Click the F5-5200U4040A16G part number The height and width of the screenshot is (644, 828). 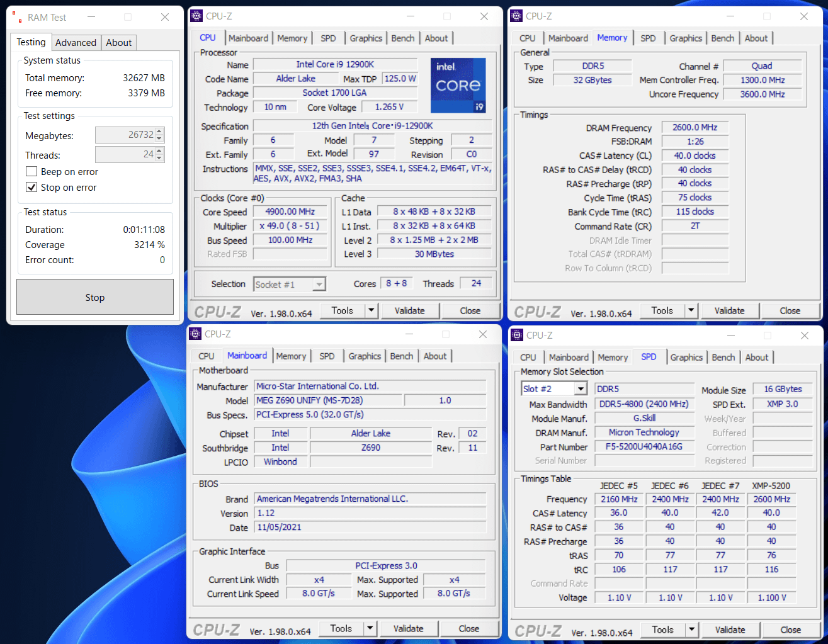pyautogui.click(x=644, y=447)
